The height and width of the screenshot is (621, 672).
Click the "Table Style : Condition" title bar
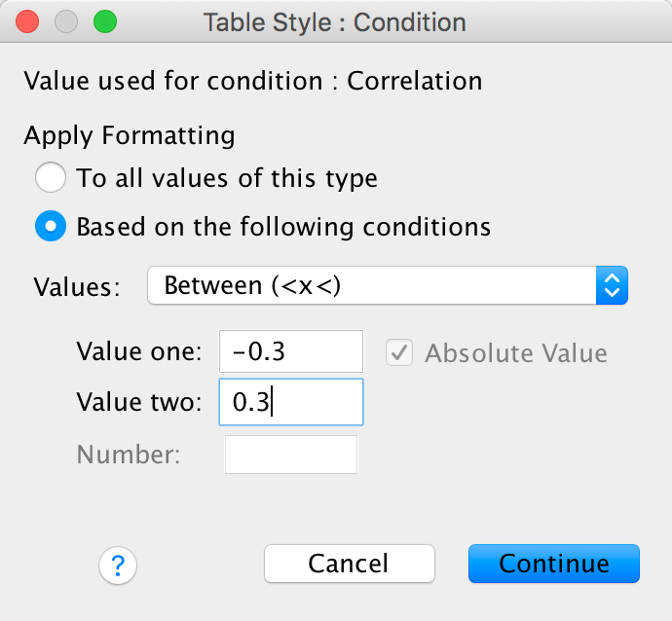334,21
